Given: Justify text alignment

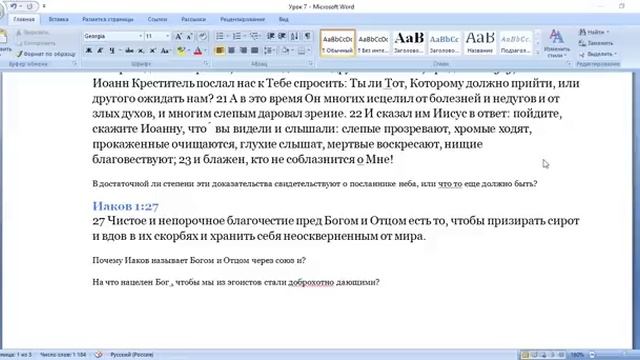Looking at the screenshot, I should (x=255, y=51).
